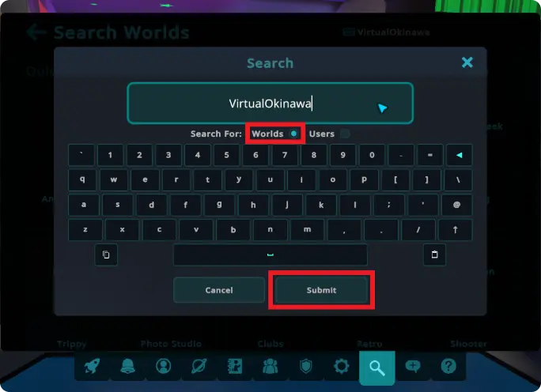
Task: Close the Search dialog with X
Action: click(467, 62)
